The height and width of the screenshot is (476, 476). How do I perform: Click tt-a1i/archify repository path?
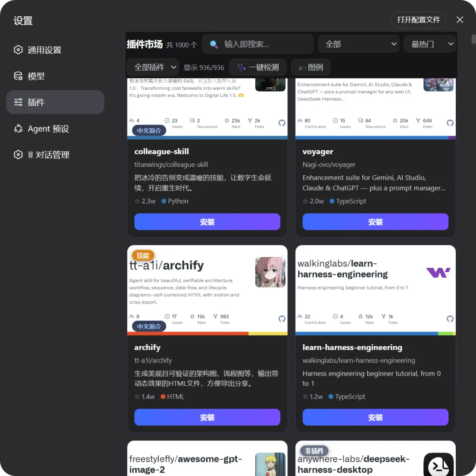click(153, 360)
